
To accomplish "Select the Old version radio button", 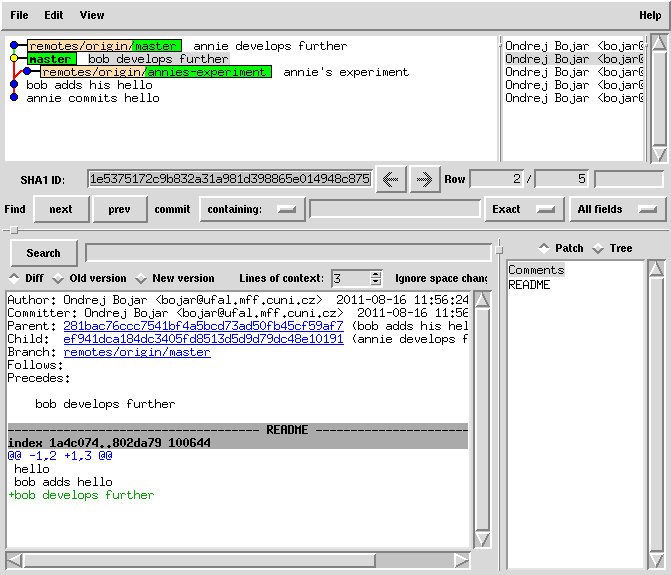I will [x=58, y=278].
